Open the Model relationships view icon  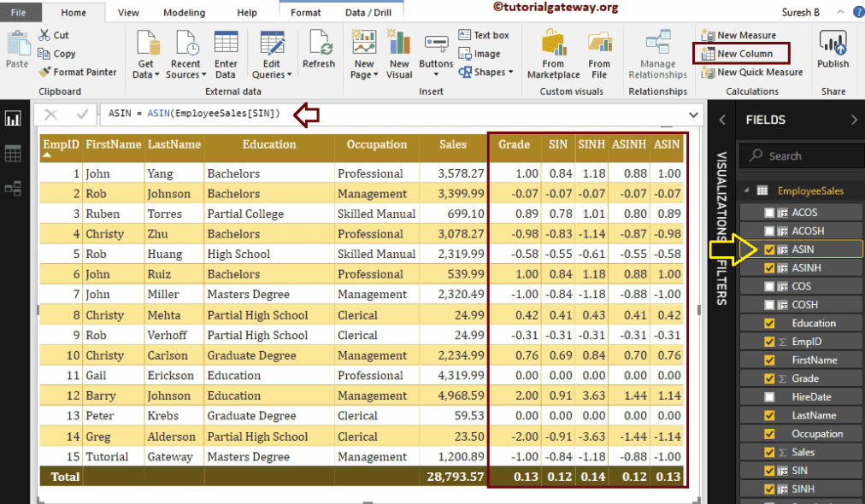(13, 189)
